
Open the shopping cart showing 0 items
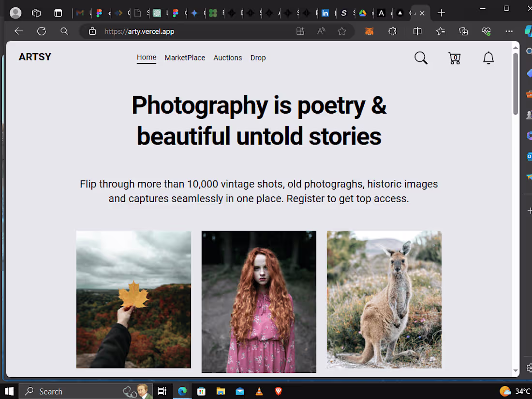454,58
